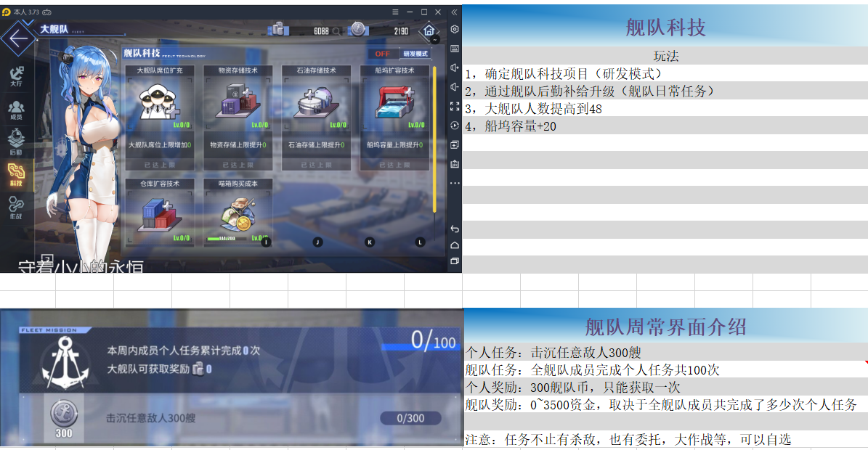Viewport: 868px width, 450px height.
Task: Click the 本周内成员个人任务累计完成0次 line
Action: 183,351
